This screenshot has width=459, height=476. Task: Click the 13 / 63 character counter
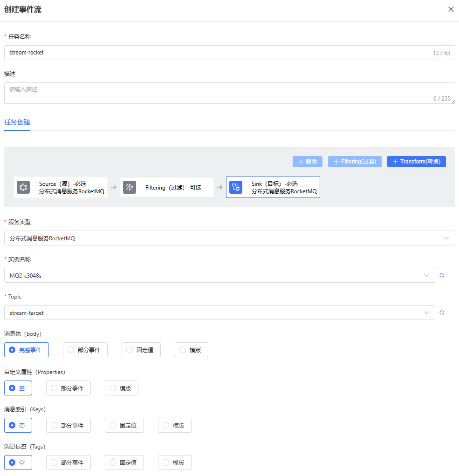441,53
